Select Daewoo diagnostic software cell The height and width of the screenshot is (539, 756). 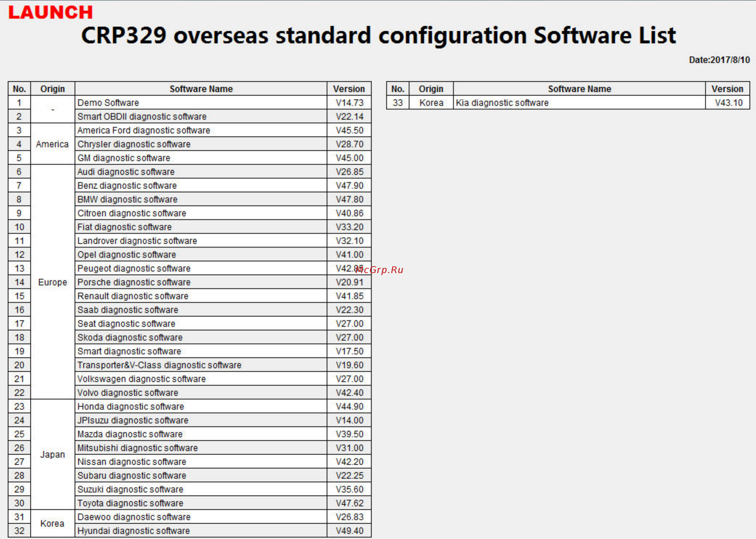tap(201, 517)
